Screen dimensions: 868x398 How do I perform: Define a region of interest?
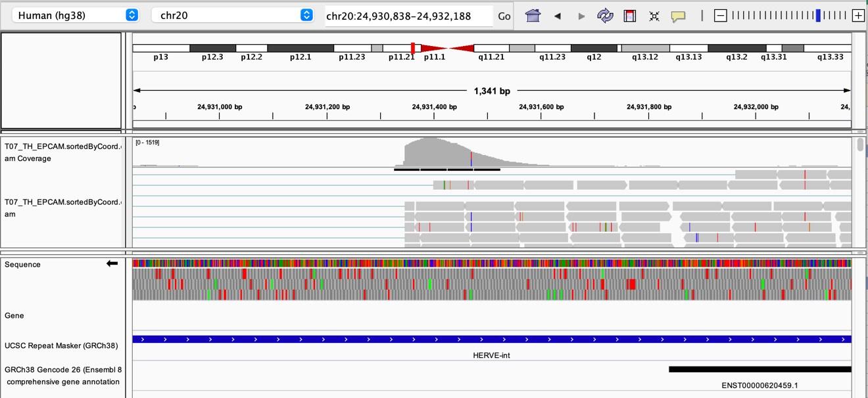pyautogui.click(x=629, y=16)
